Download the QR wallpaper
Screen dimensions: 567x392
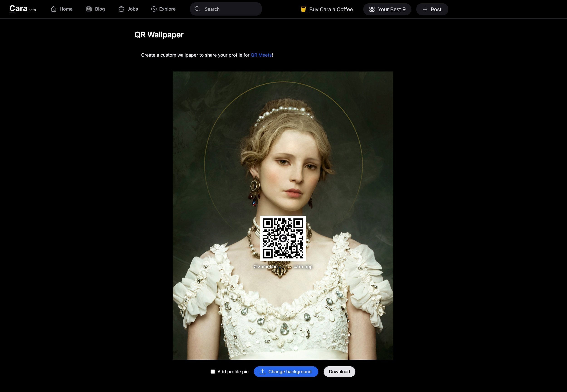(x=339, y=372)
